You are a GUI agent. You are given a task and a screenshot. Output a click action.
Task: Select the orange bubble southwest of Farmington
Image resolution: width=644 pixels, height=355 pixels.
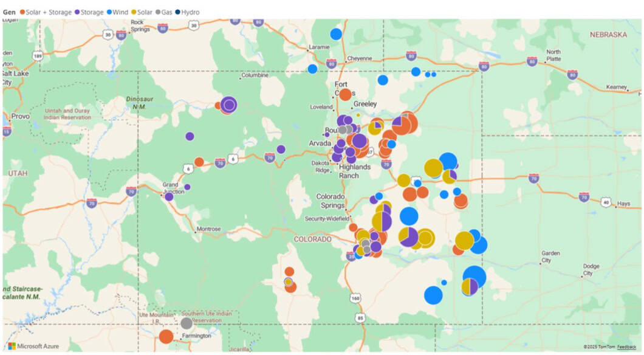pyautogui.click(x=166, y=337)
